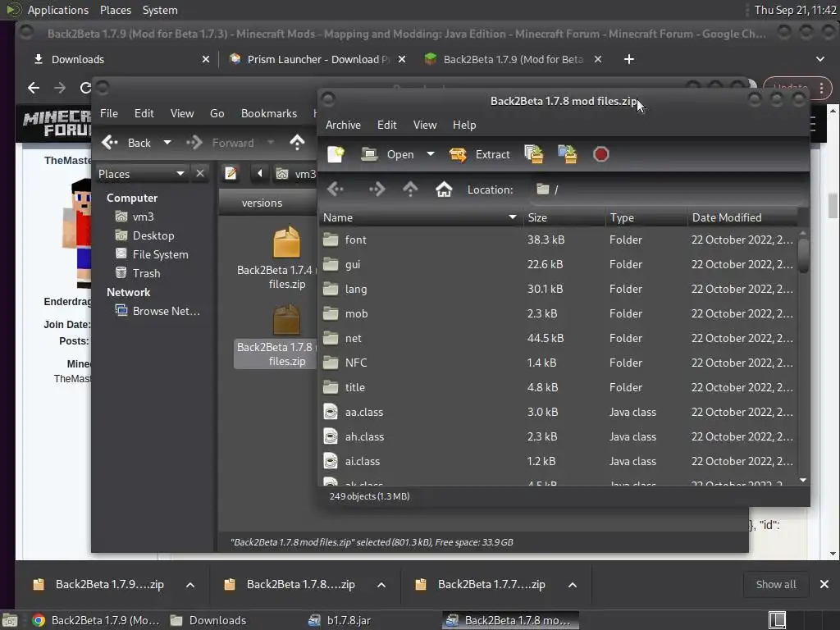Select the ai.class file
The height and width of the screenshot is (630, 840).
click(558, 461)
